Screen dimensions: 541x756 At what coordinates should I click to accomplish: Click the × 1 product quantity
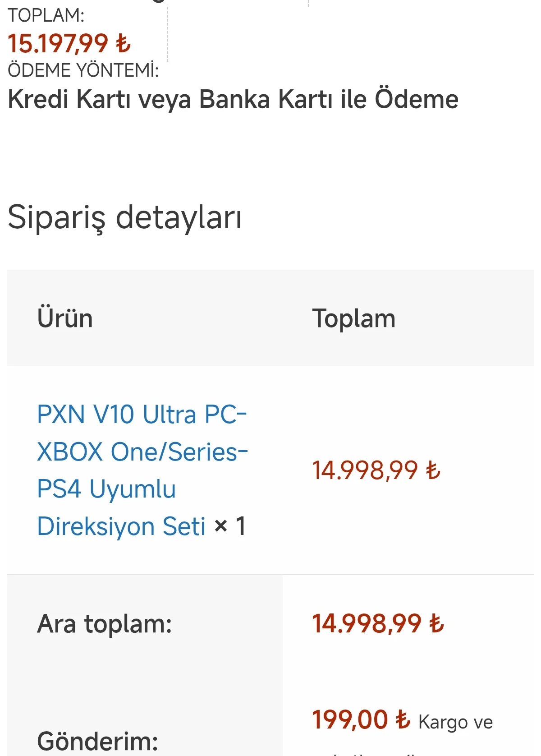tap(230, 526)
